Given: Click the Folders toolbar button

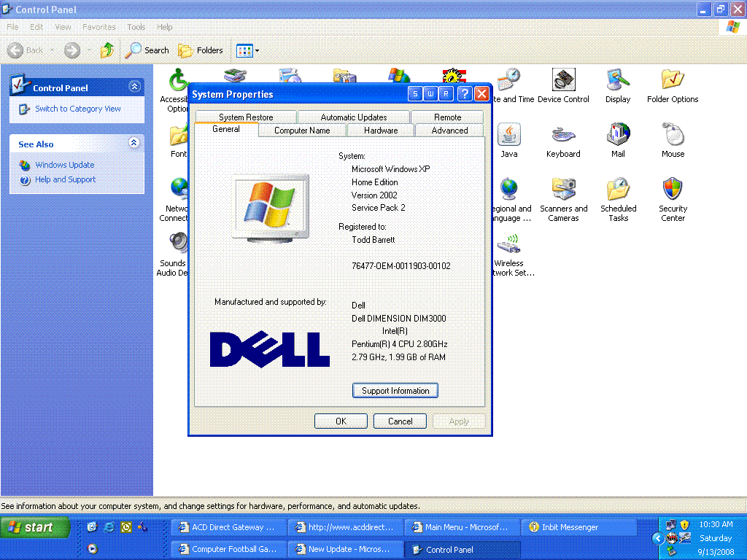Looking at the screenshot, I should coord(201,50).
